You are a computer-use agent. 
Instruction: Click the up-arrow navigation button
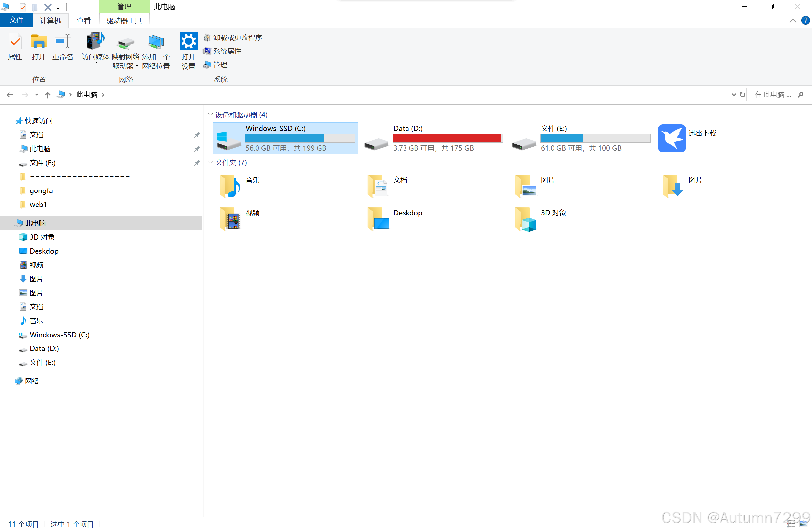[48, 95]
